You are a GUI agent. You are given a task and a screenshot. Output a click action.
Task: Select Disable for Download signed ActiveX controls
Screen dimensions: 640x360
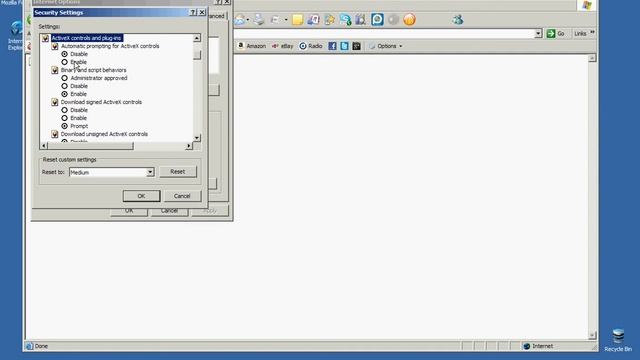[x=64, y=110]
